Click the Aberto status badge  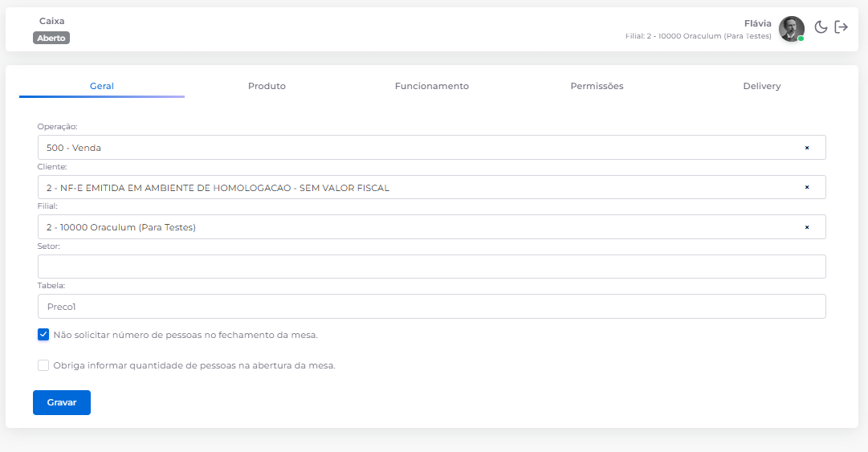coord(51,38)
